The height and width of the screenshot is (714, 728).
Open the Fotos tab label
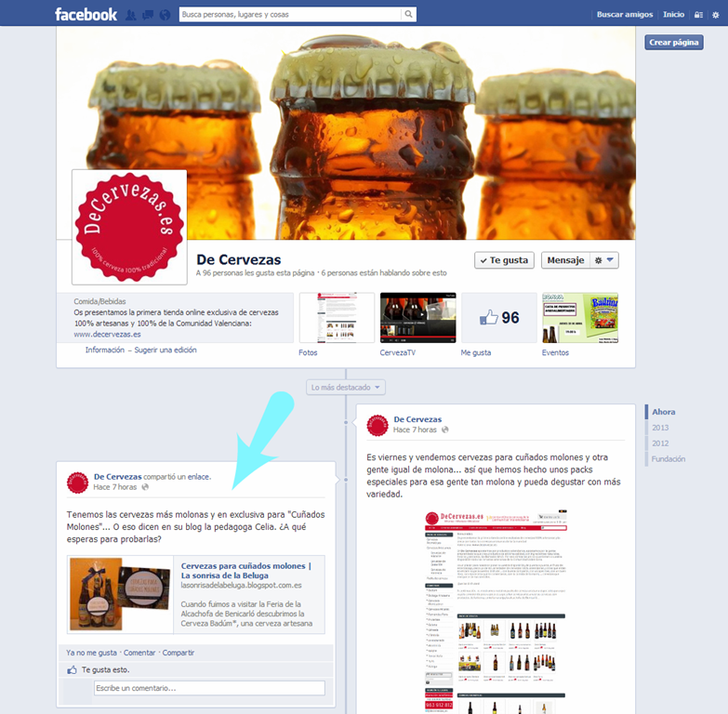tap(308, 353)
